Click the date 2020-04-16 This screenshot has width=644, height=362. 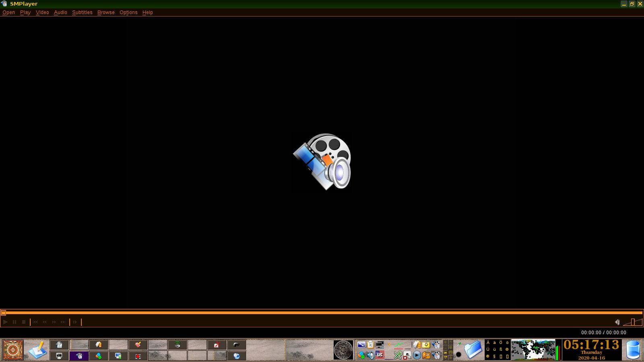coord(592,358)
